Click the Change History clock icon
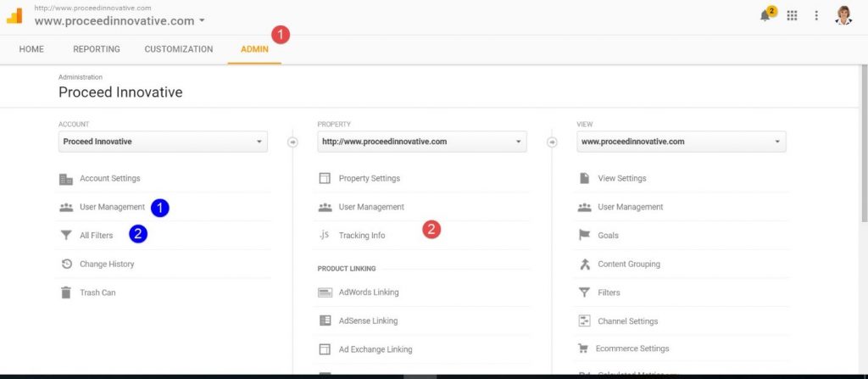 tap(66, 264)
